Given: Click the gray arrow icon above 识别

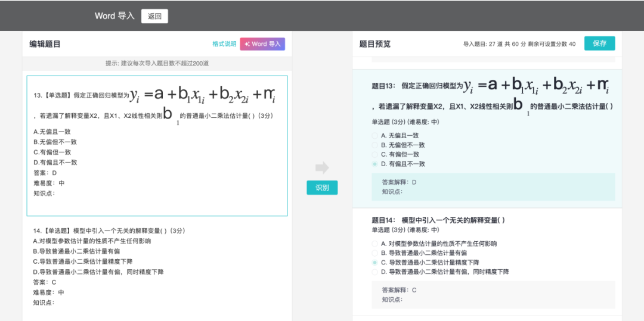Looking at the screenshot, I should pos(322,168).
